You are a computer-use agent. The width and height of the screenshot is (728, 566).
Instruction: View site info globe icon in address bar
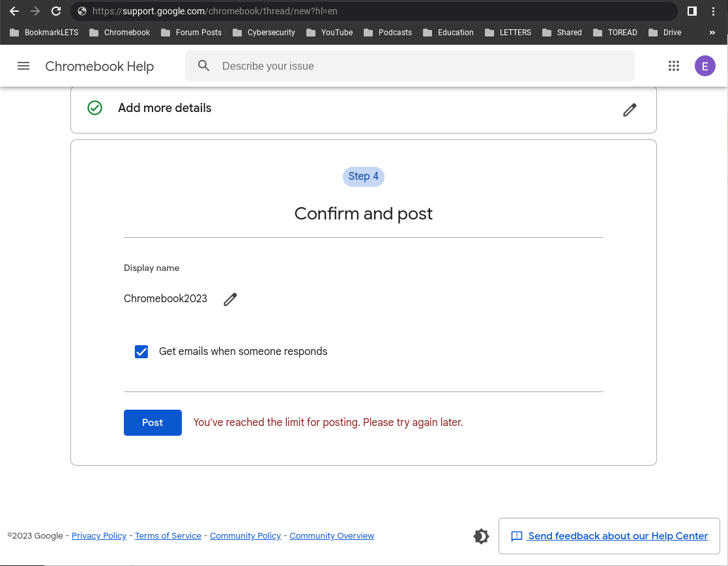click(x=82, y=11)
